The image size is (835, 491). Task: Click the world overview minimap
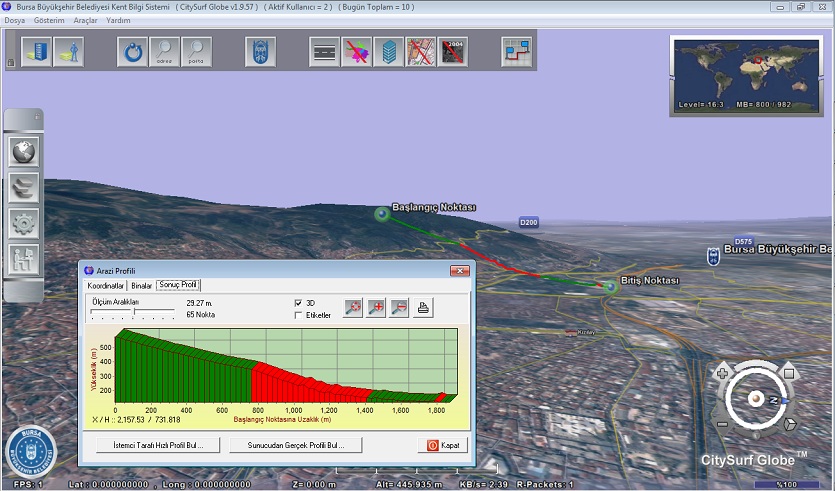746,76
